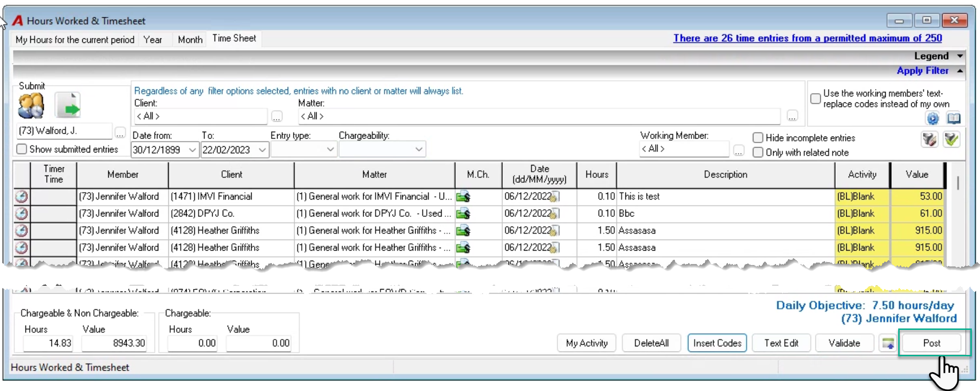The width and height of the screenshot is (980, 391).
Task: Click the Post button
Action: [931, 343]
